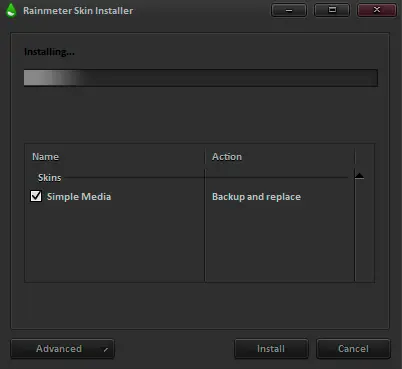
Task: Click the Skins group label
Action: (49, 178)
